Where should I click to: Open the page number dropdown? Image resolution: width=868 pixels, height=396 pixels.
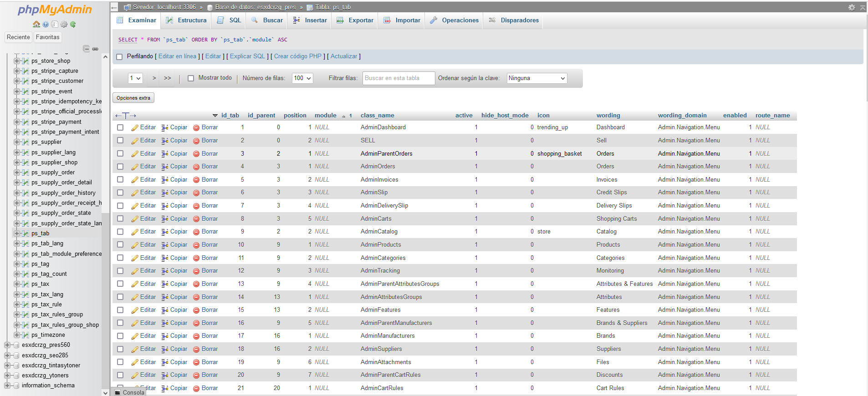pyautogui.click(x=135, y=78)
